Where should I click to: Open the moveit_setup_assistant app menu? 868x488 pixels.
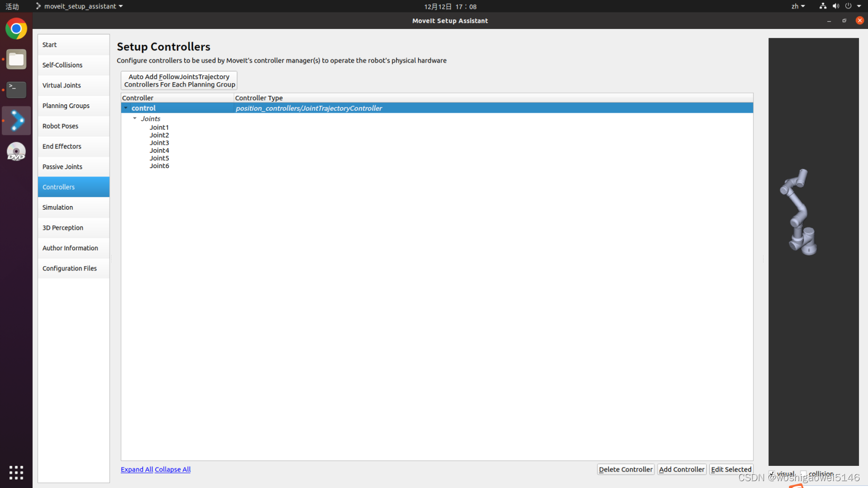pyautogui.click(x=79, y=6)
